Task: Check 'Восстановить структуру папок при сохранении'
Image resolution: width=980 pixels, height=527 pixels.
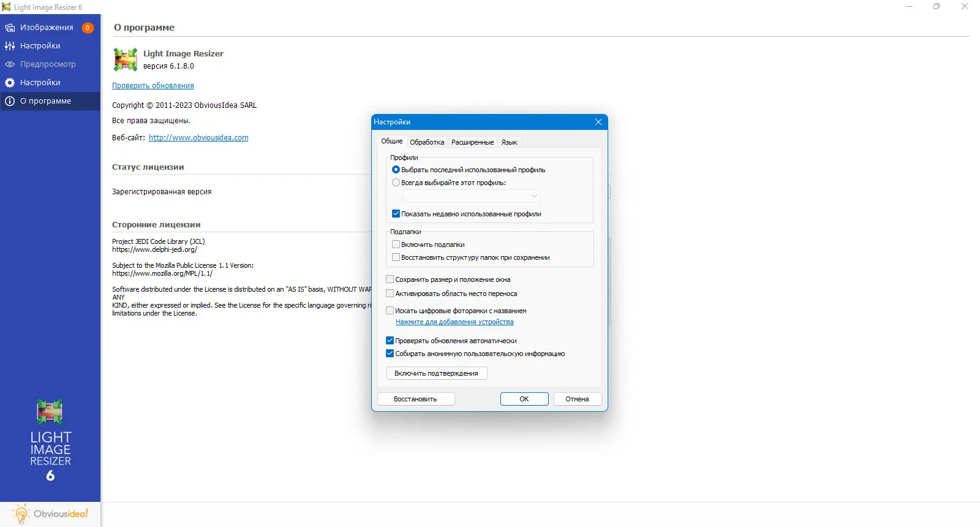Action: pyautogui.click(x=396, y=257)
